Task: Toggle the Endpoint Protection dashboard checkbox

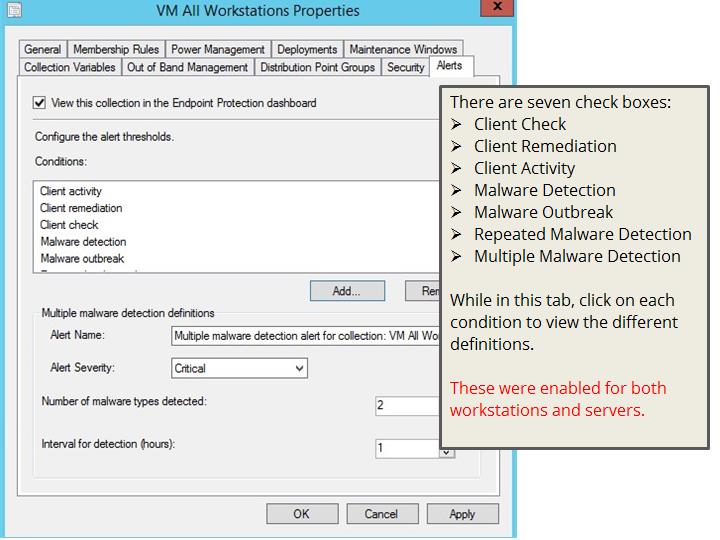Action: coord(40,103)
